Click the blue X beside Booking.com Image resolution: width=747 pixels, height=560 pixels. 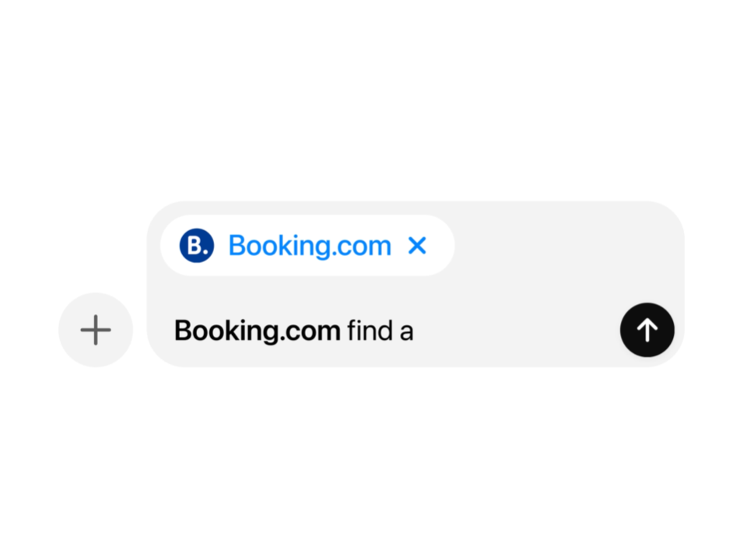pos(418,246)
